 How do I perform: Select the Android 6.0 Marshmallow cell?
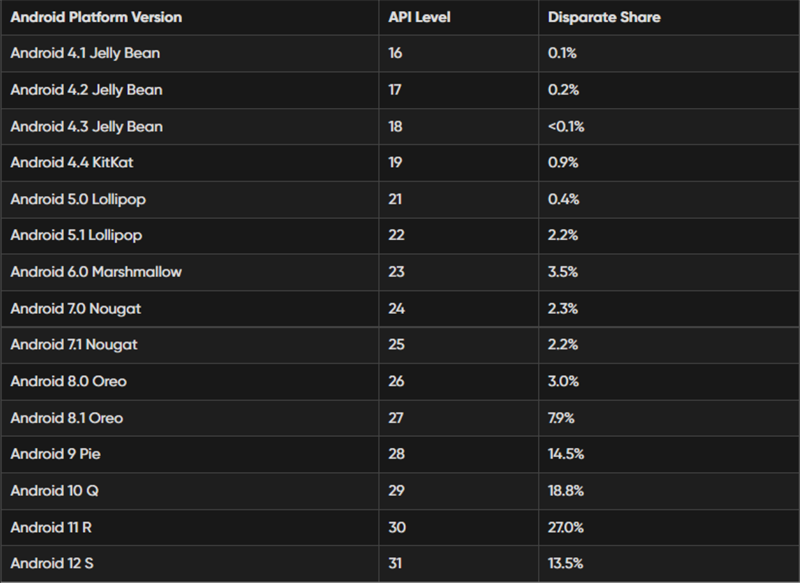(96, 272)
